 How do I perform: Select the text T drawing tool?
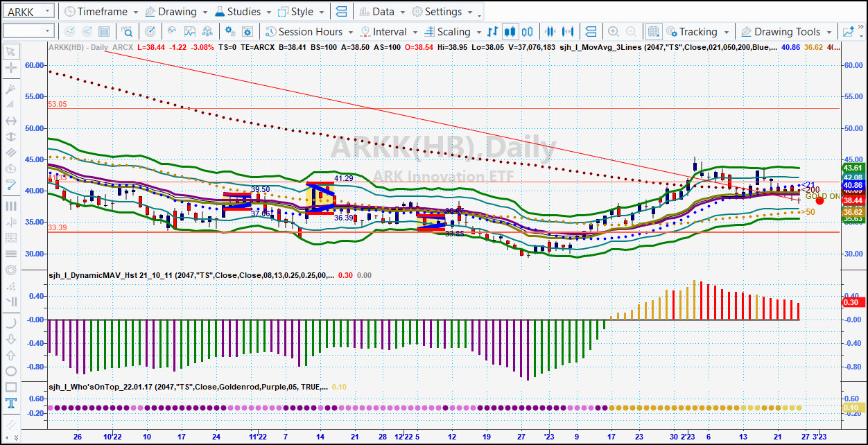[10, 403]
